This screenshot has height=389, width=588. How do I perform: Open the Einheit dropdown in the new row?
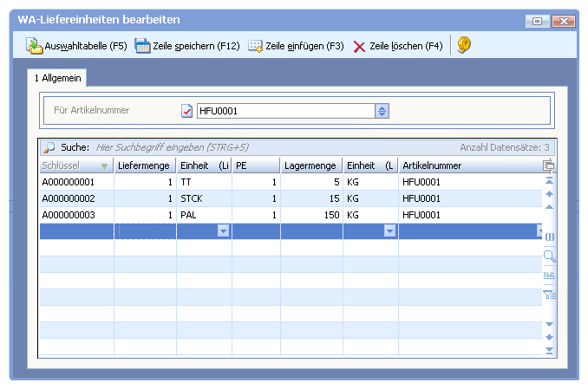223,231
